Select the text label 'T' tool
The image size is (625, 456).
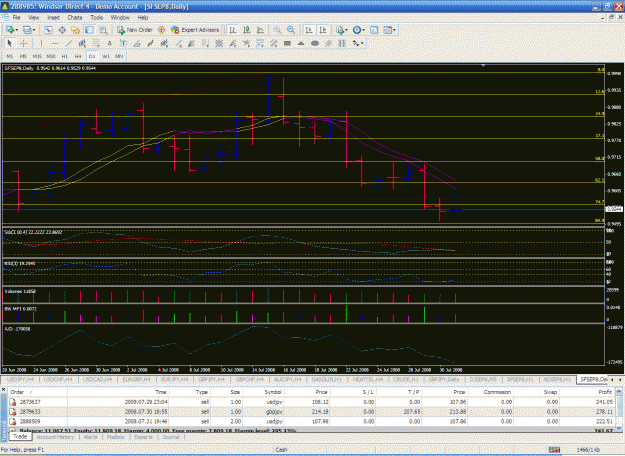tap(123, 43)
